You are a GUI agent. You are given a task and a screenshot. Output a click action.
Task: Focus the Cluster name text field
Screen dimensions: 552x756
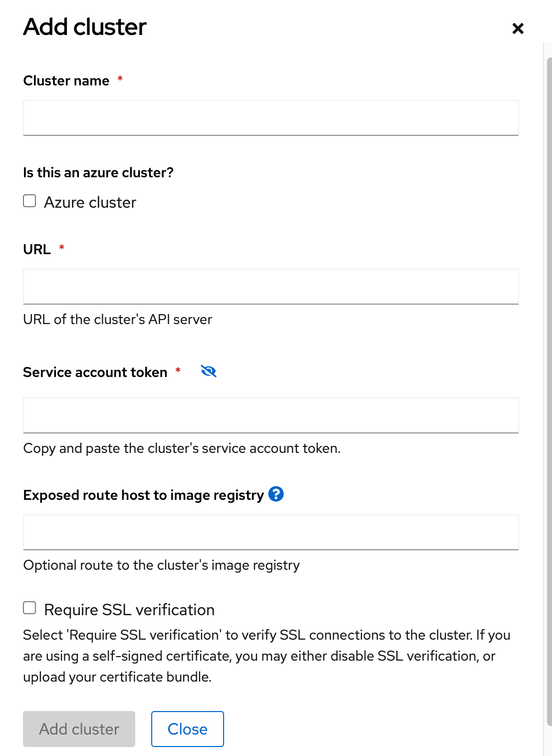pyautogui.click(x=271, y=118)
